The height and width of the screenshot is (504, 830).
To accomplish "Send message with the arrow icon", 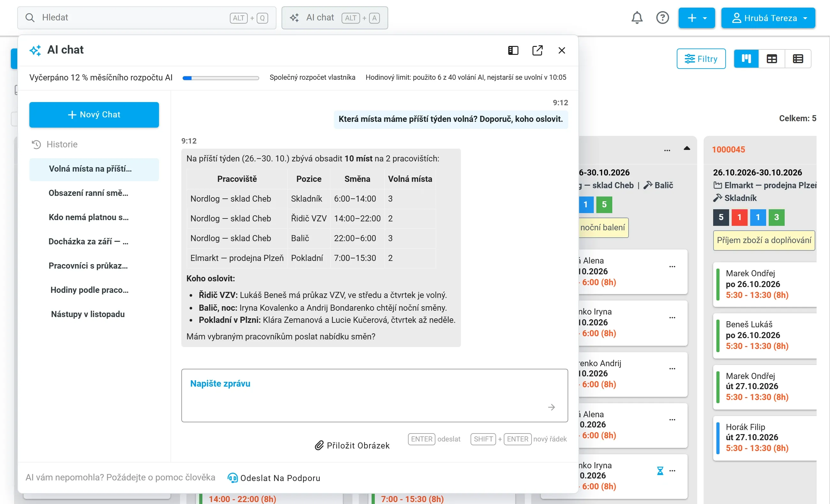I will tap(551, 407).
